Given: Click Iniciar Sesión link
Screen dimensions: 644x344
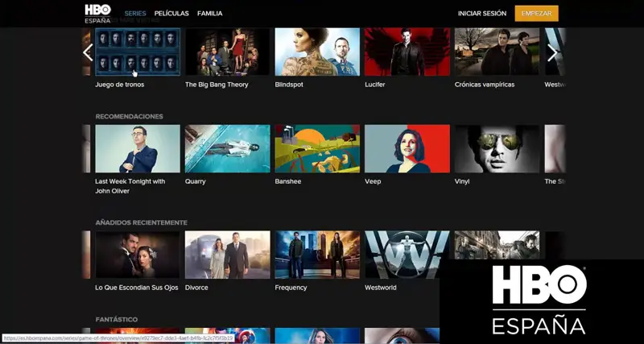Looking at the screenshot, I should [482, 14].
